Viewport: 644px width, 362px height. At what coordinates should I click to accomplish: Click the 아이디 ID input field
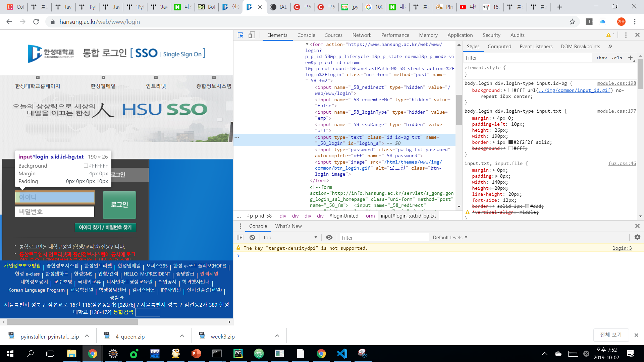tap(55, 197)
